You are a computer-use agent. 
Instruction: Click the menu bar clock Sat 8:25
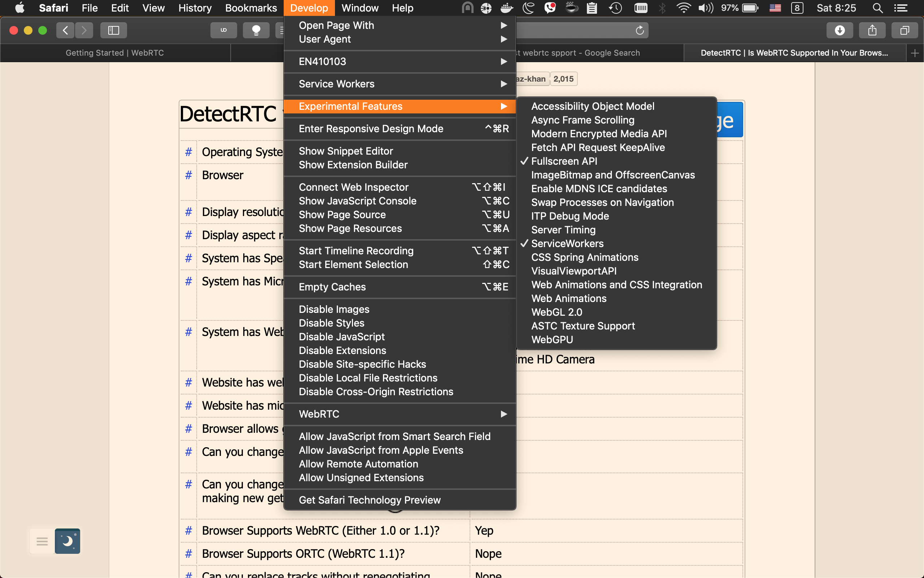tap(836, 8)
